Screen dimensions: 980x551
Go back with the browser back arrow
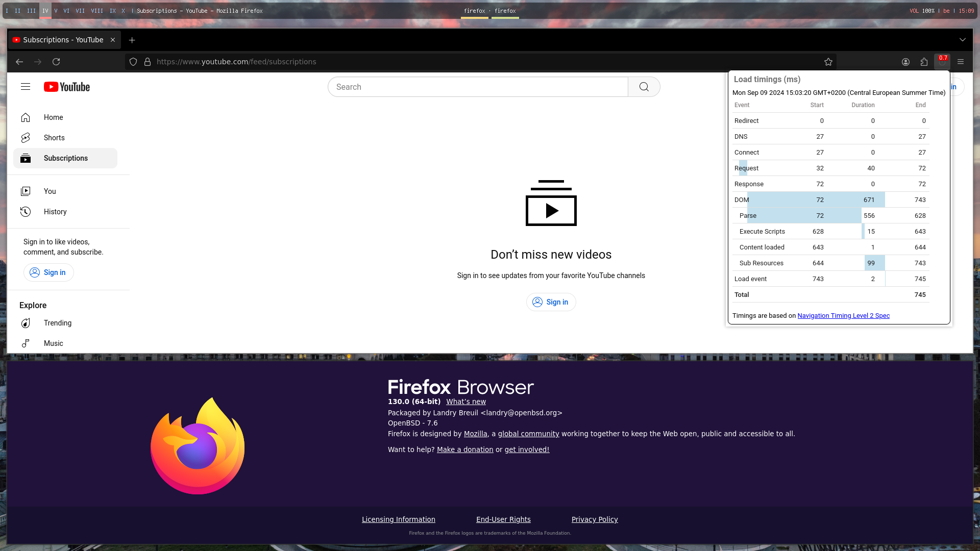[19, 62]
